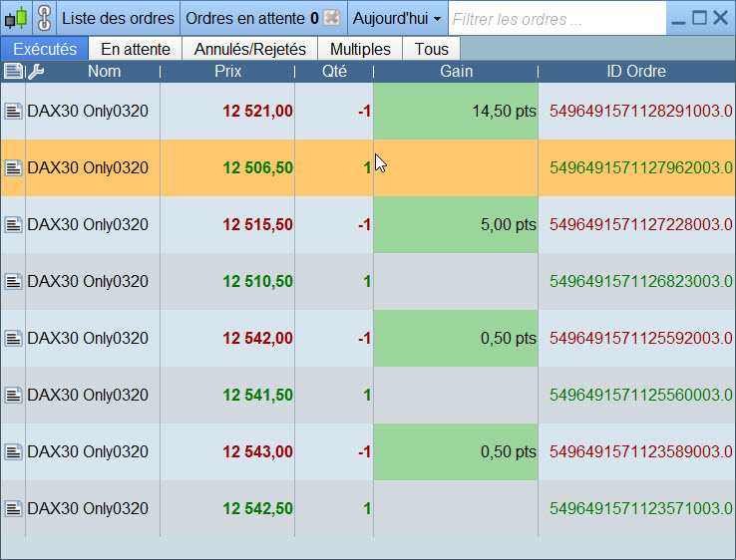Select price 12 515,50
This screenshot has height=560, width=736.
click(x=257, y=224)
